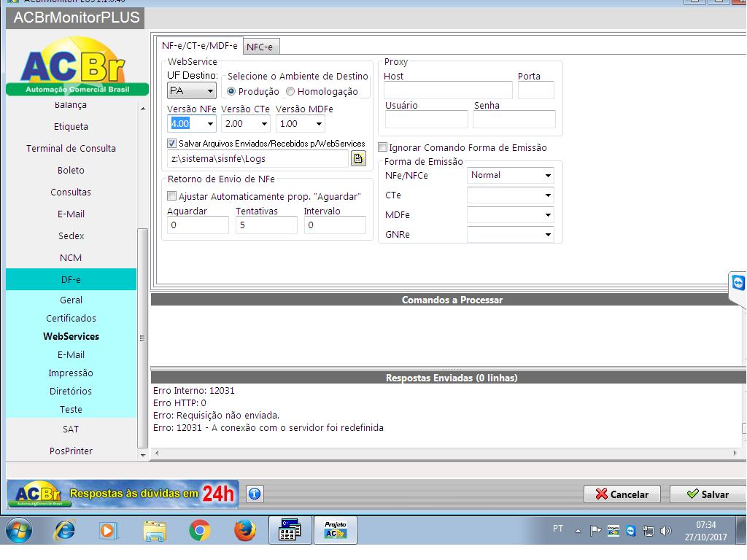Open Sedex sidebar item
747x560 pixels.
[x=71, y=236]
